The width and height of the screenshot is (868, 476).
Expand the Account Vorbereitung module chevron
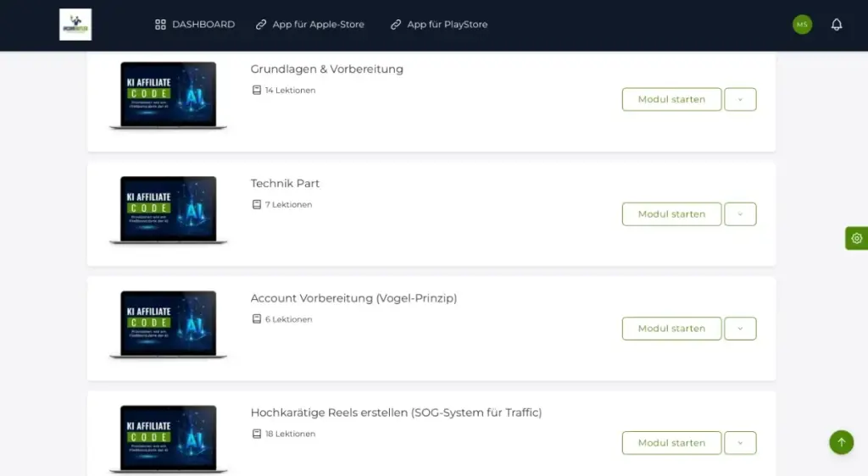click(x=740, y=329)
